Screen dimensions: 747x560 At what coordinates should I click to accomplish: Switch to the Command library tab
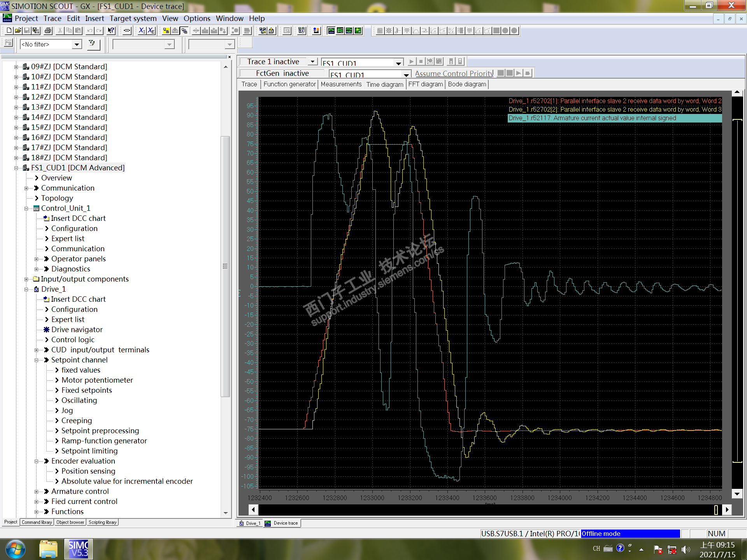pos(37,522)
